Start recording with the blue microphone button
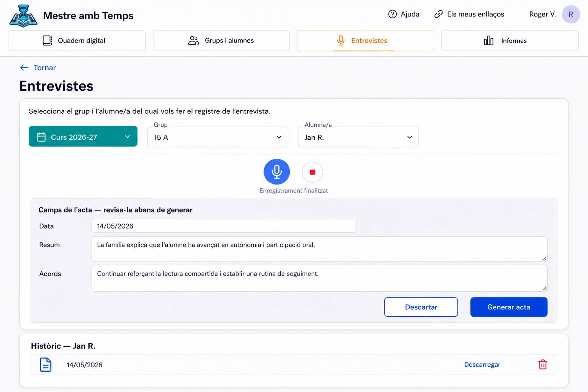This screenshot has width=588, height=392. pyautogui.click(x=277, y=172)
